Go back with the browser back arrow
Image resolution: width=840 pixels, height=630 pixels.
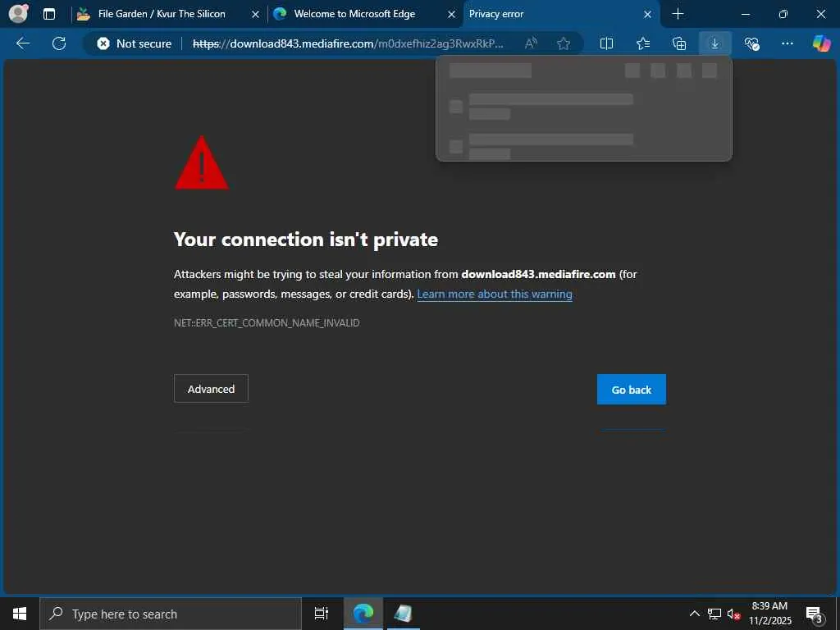pyautogui.click(x=22, y=43)
